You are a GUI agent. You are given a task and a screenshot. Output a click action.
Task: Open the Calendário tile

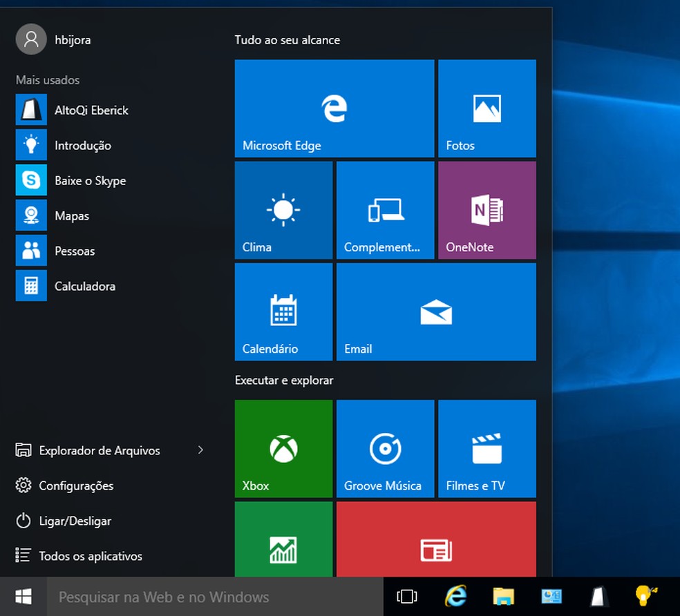[x=283, y=311]
